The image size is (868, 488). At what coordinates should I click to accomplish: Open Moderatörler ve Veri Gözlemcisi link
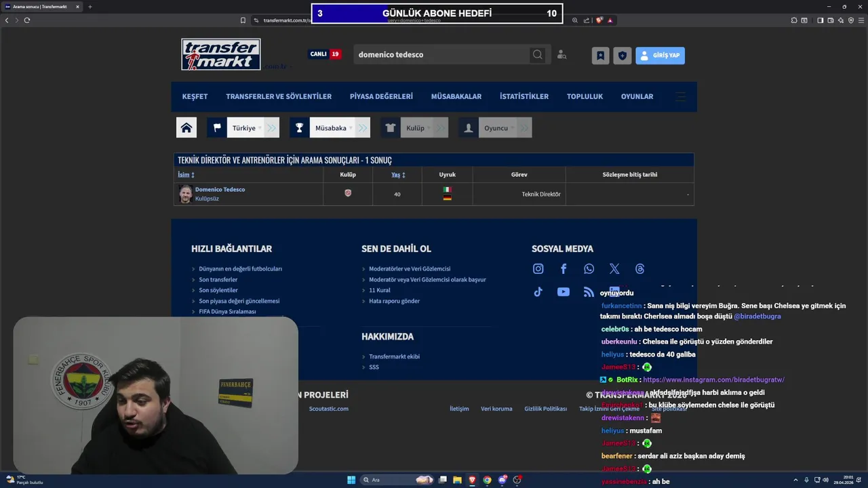[x=410, y=268]
